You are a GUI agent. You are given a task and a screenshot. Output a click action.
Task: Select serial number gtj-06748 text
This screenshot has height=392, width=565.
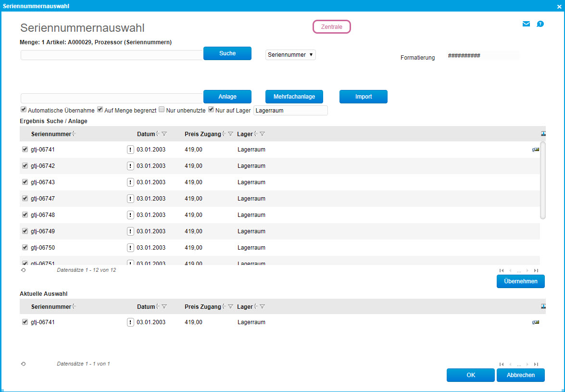43,215
